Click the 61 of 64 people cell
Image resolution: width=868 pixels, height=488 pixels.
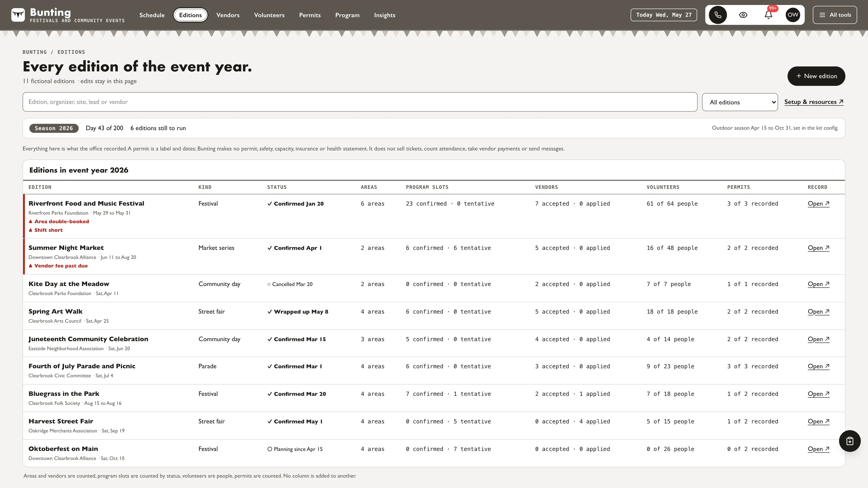pos(672,204)
